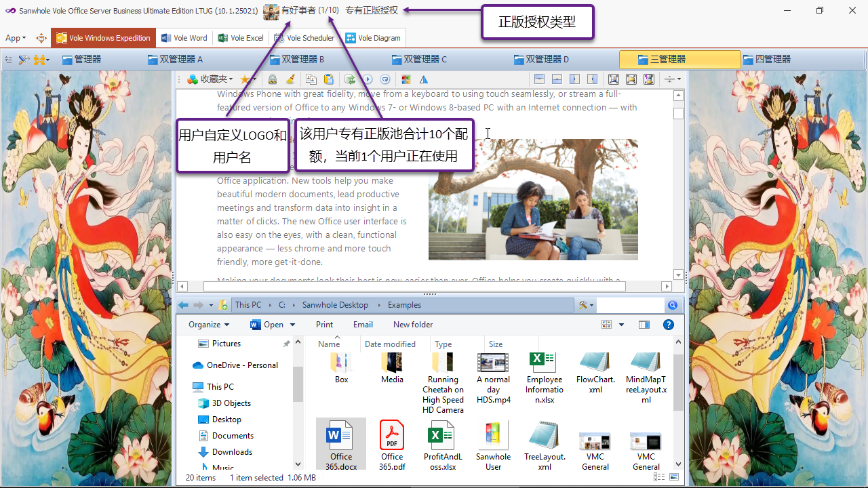Click the broom clean-up icon
The width and height of the screenshot is (868, 488).
pos(290,79)
